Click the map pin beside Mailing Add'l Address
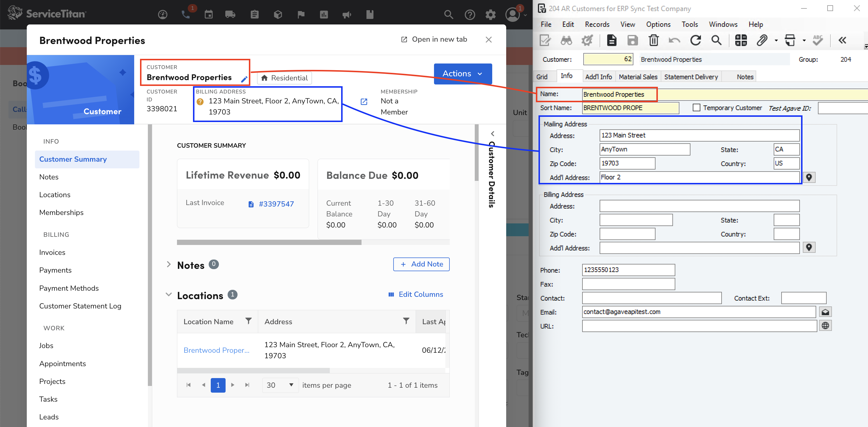 809,177
